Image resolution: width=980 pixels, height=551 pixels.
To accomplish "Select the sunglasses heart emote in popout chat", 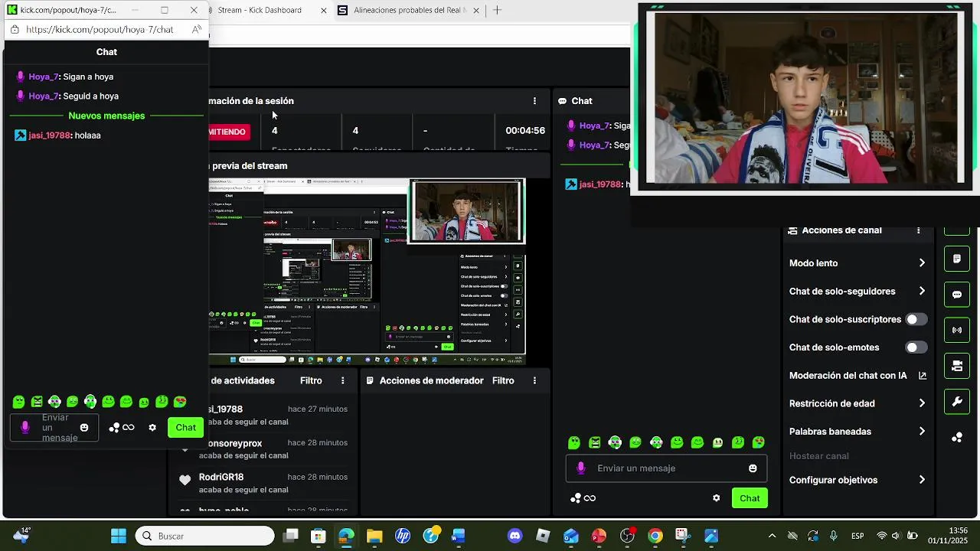I will [180, 402].
